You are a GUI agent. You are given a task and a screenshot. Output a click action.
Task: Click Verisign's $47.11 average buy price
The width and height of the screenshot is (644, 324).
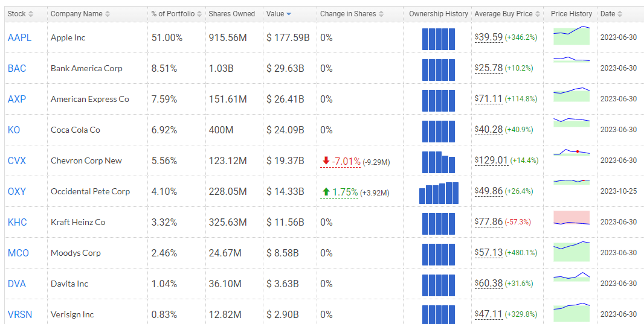click(x=489, y=314)
